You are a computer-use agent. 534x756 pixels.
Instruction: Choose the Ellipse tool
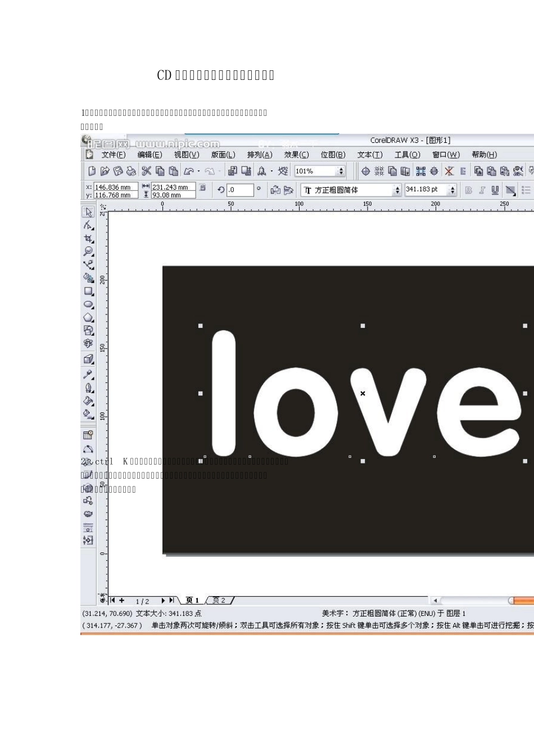[88, 304]
